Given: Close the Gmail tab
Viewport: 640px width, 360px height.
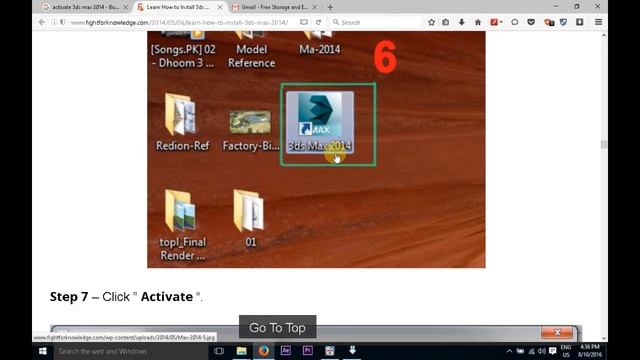Looking at the screenshot, I should tap(314, 7).
